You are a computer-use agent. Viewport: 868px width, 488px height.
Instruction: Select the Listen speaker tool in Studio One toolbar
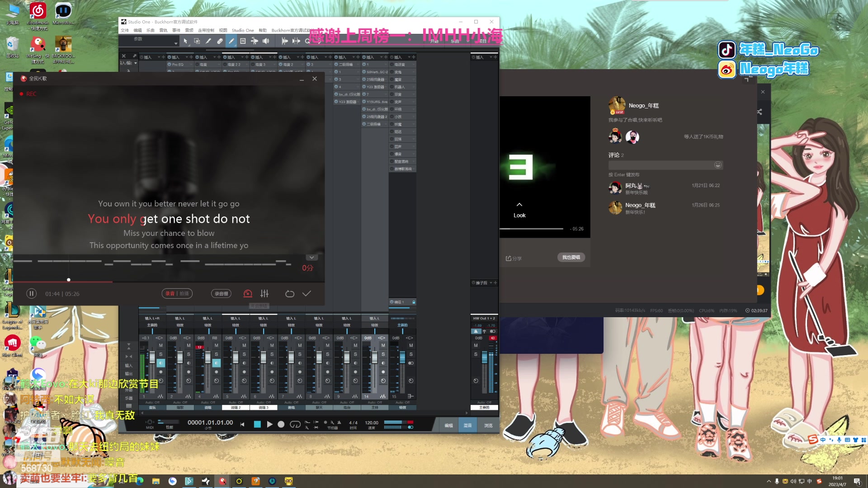tap(266, 41)
